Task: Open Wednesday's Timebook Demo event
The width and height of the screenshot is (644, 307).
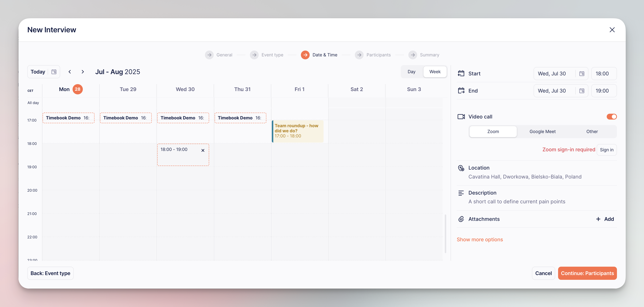Action: [183, 118]
